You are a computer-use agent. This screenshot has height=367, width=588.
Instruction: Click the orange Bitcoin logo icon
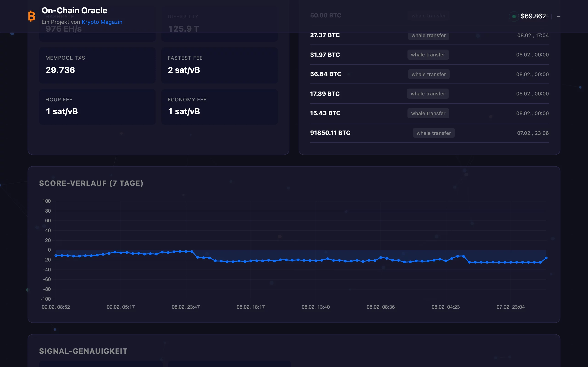[x=32, y=16]
